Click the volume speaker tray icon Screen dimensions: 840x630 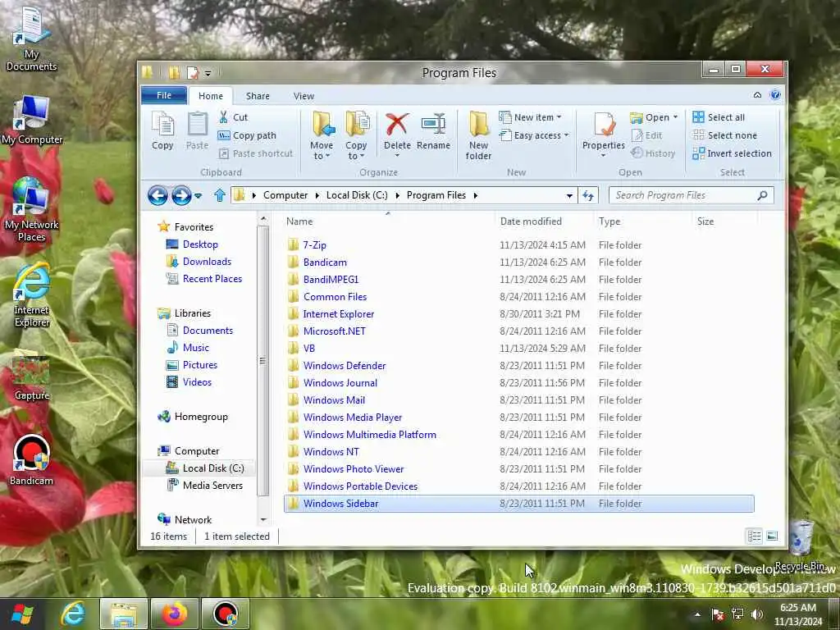coord(757,614)
